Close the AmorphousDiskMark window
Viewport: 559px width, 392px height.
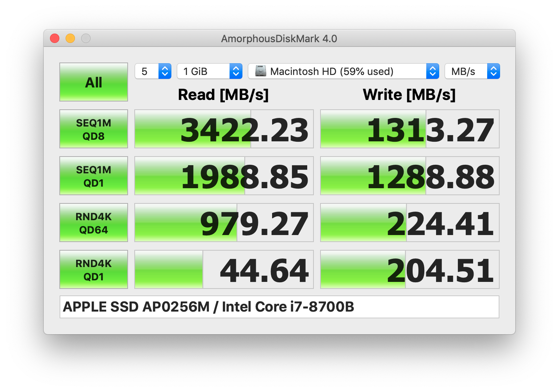coord(55,38)
